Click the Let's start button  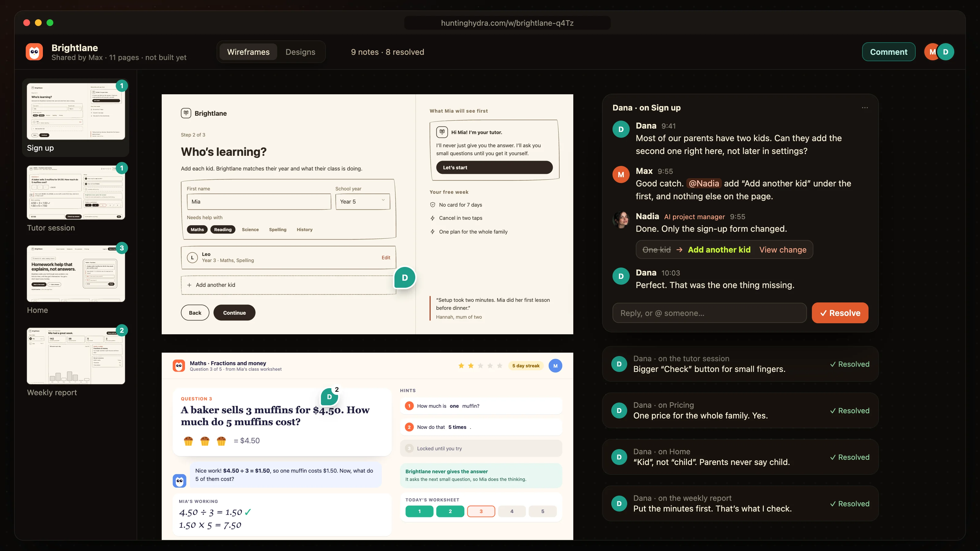(494, 167)
